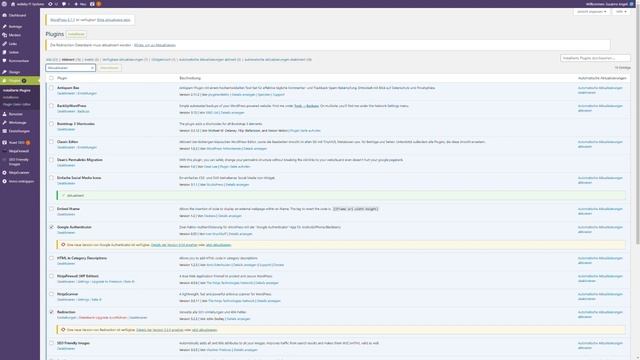Check the Classic Editor checkbox
The image size is (640, 360).
click(51, 142)
